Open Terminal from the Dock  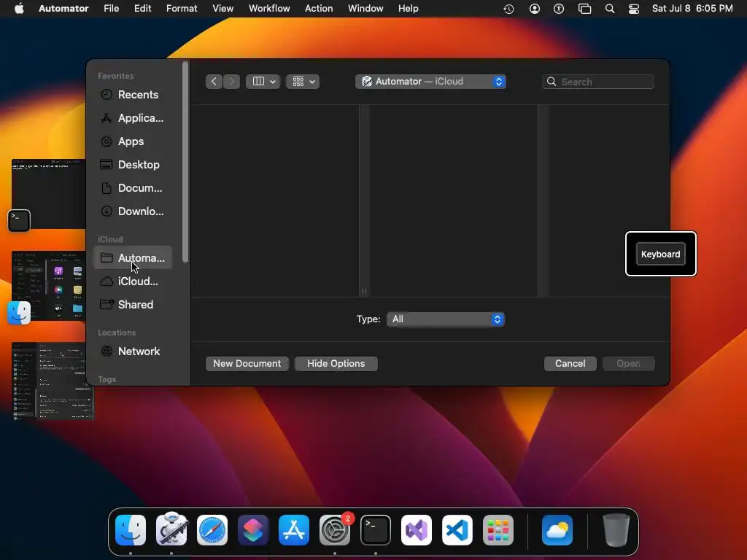point(376,530)
